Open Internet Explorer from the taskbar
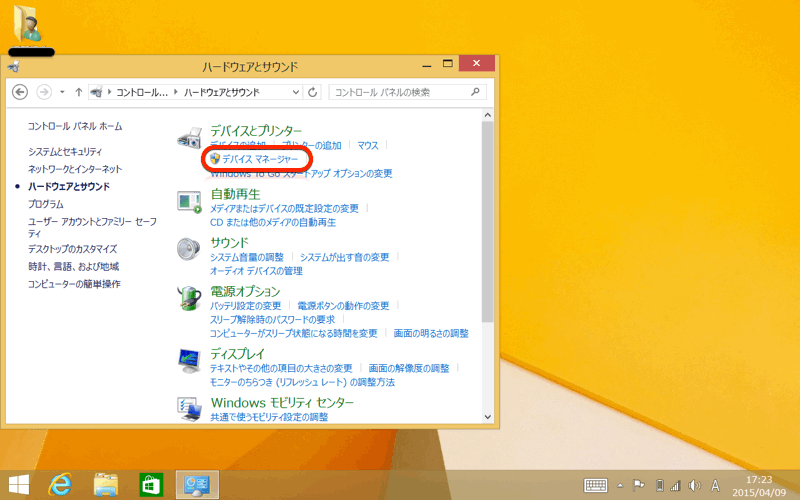Image resolution: width=800 pixels, height=500 pixels. click(60, 484)
